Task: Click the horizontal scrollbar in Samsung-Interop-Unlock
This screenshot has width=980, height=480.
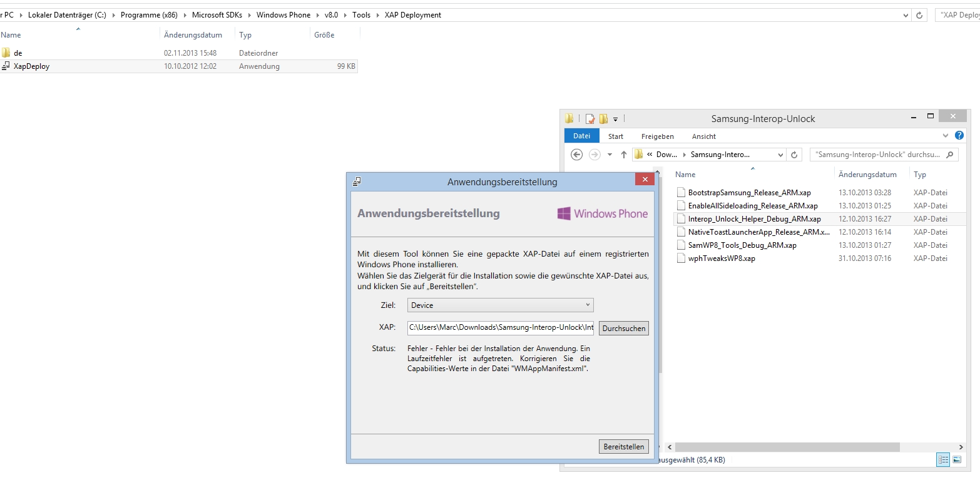Action: point(787,447)
